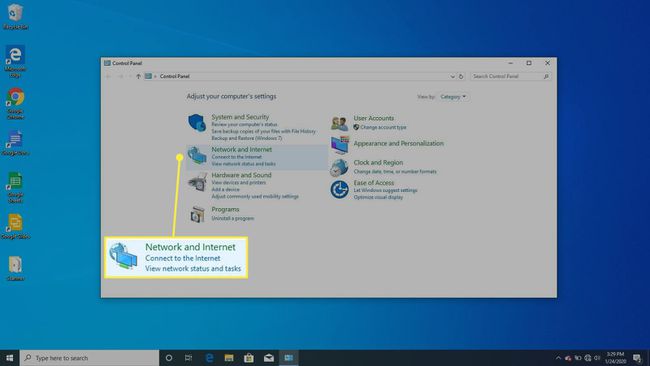Click the Ease of Access icon
This screenshot has height=366, width=650.
click(340, 189)
